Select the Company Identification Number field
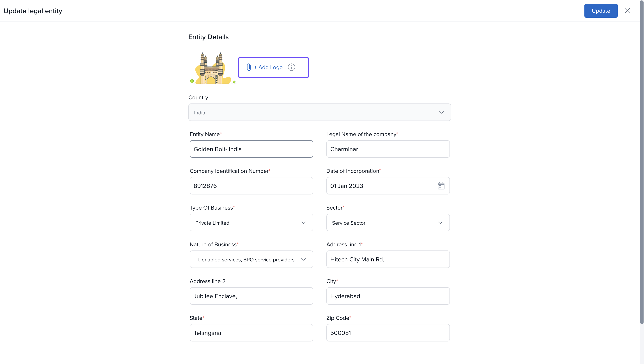This screenshot has width=644, height=364. pos(251,186)
